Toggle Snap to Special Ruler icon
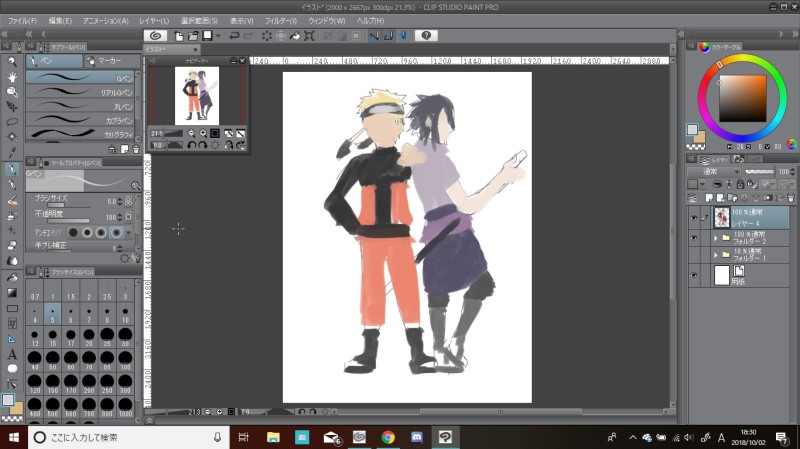Viewport: 800px width, 449px height. [x=388, y=36]
